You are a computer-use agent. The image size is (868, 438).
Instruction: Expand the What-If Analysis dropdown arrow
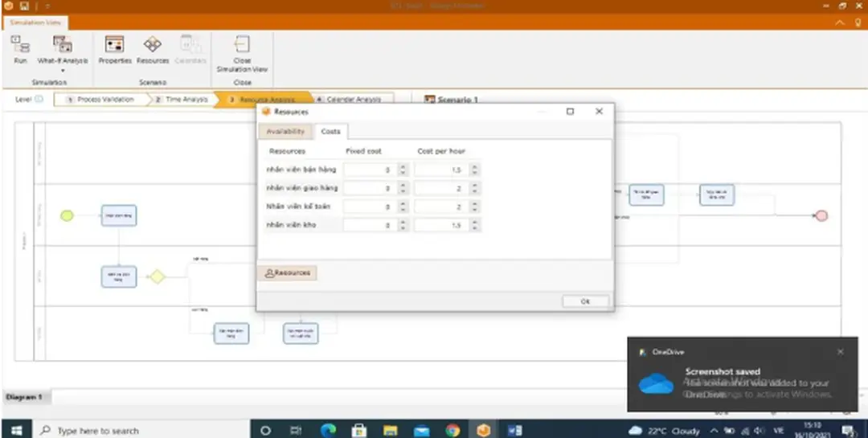[x=63, y=71]
